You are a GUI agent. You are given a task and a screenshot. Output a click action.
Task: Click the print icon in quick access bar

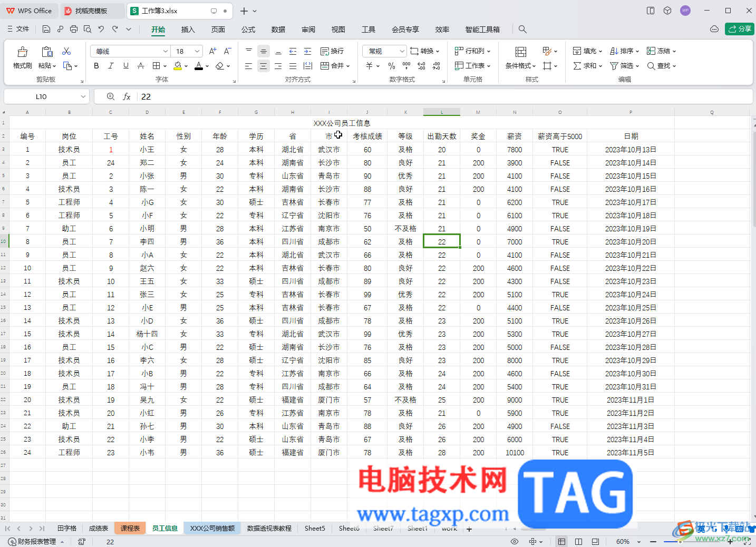pyautogui.click(x=74, y=29)
